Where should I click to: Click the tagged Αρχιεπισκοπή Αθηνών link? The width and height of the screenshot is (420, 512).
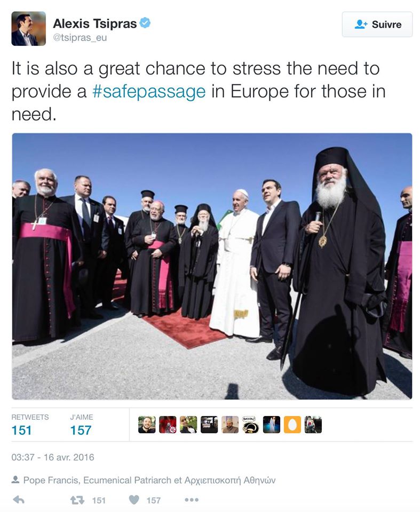230,480
